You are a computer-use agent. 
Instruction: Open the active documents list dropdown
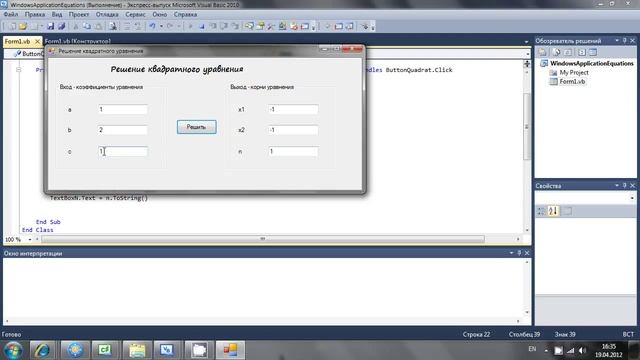pos(526,42)
